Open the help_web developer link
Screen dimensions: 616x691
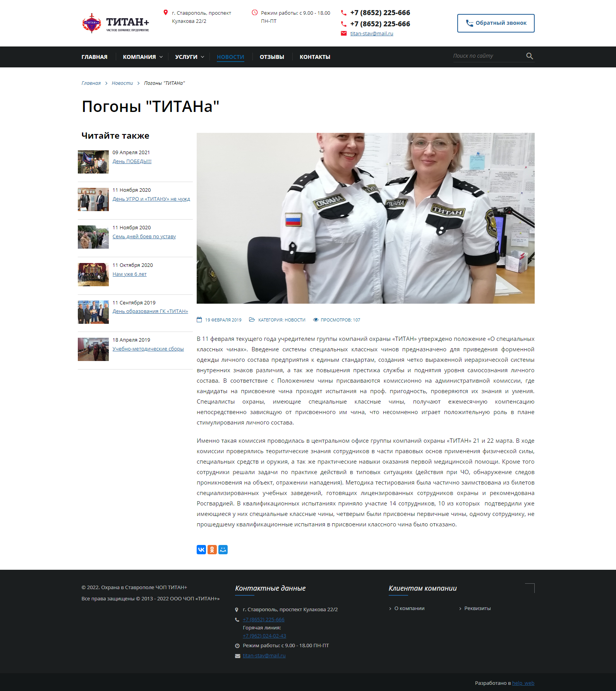pyautogui.click(x=523, y=683)
